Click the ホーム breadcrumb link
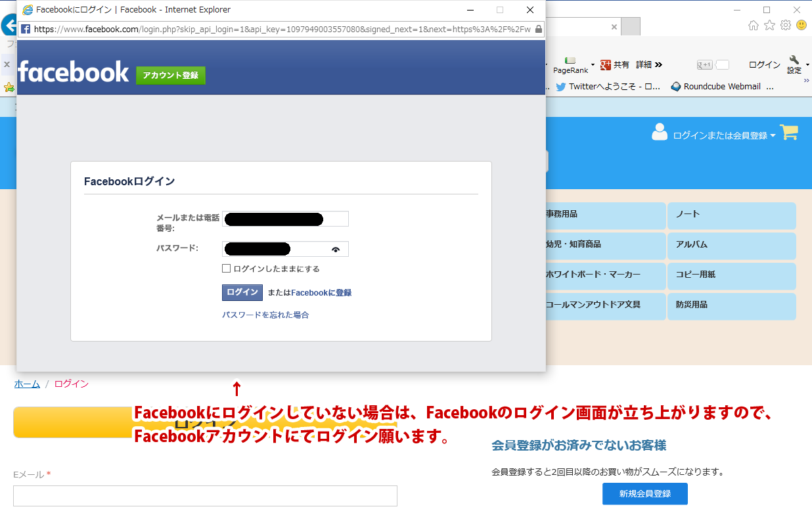 coord(27,384)
